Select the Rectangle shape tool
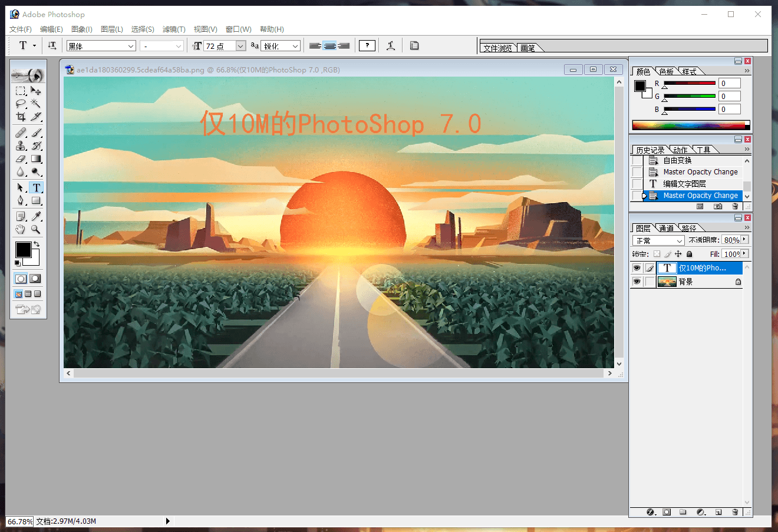778x532 pixels. tap(36, 200)
